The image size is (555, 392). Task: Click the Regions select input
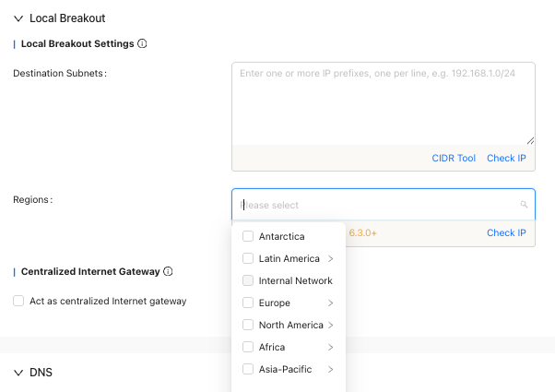point(384,205)
